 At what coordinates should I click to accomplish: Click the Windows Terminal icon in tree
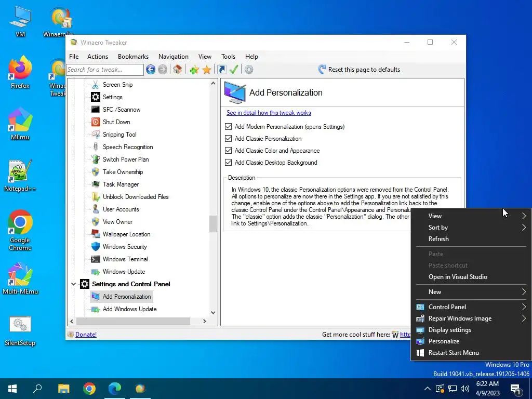pos(96,259)
